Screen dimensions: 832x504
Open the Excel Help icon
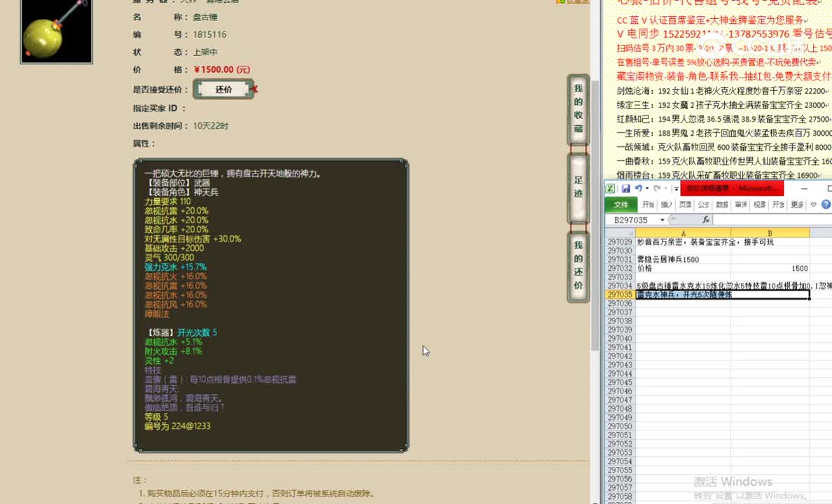(x=826, y=204)
